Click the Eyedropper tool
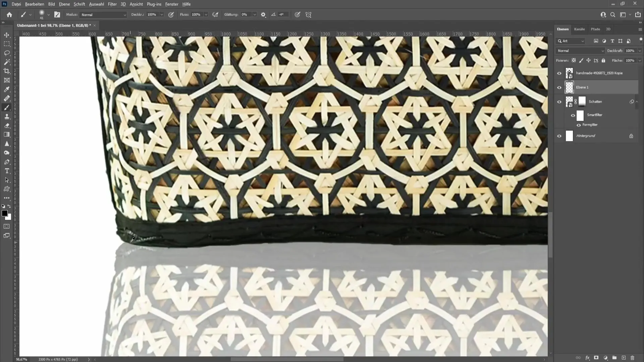 7,89
